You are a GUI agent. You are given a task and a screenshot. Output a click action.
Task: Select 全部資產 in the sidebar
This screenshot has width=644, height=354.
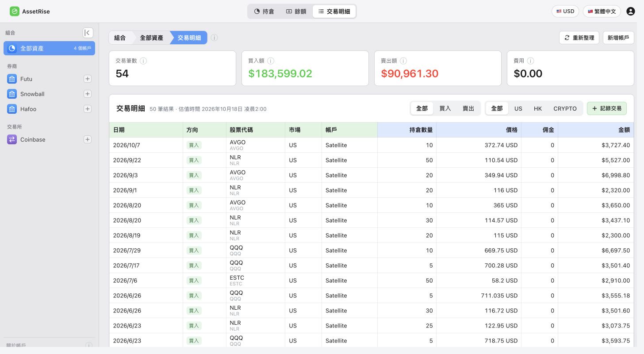(49, 48)
